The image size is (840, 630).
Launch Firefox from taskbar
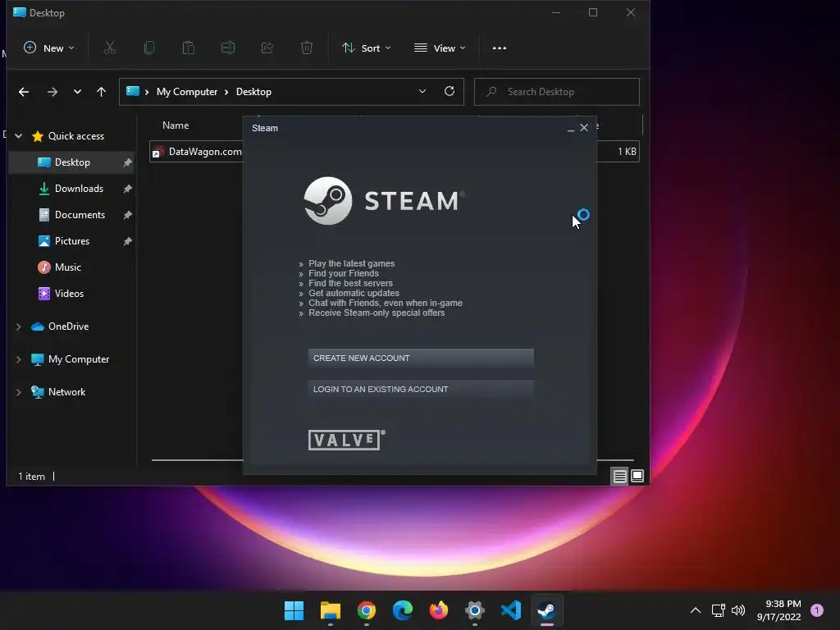439,610
